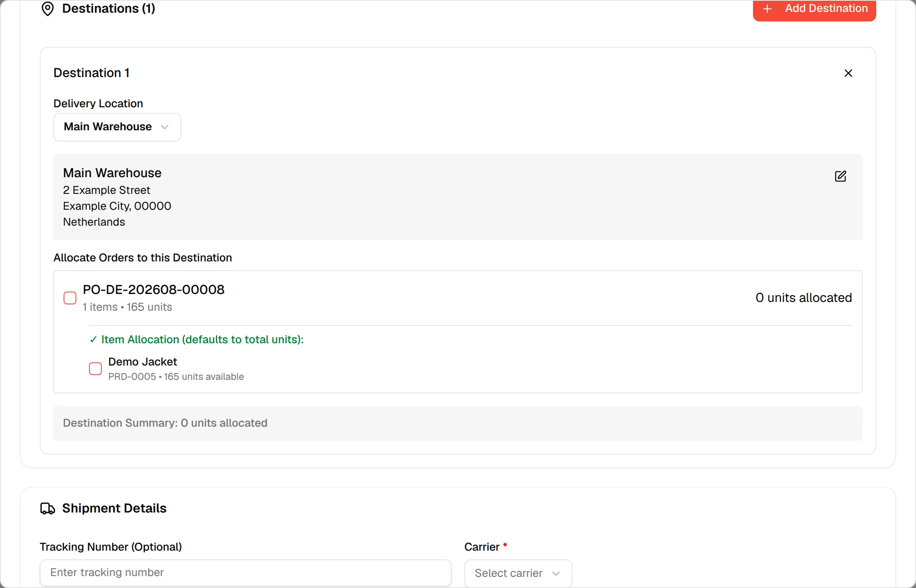Click the 'Netherlands' country line

94,222
